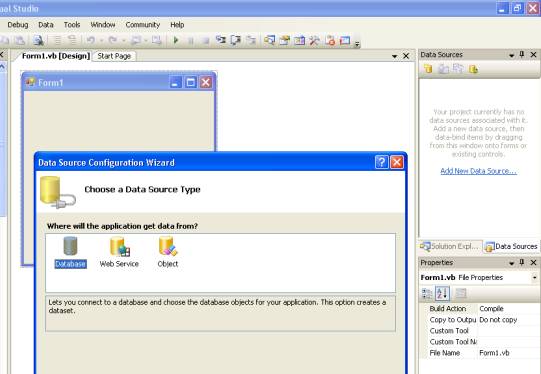Click the Build Action Compile value field

pos(508,309)
